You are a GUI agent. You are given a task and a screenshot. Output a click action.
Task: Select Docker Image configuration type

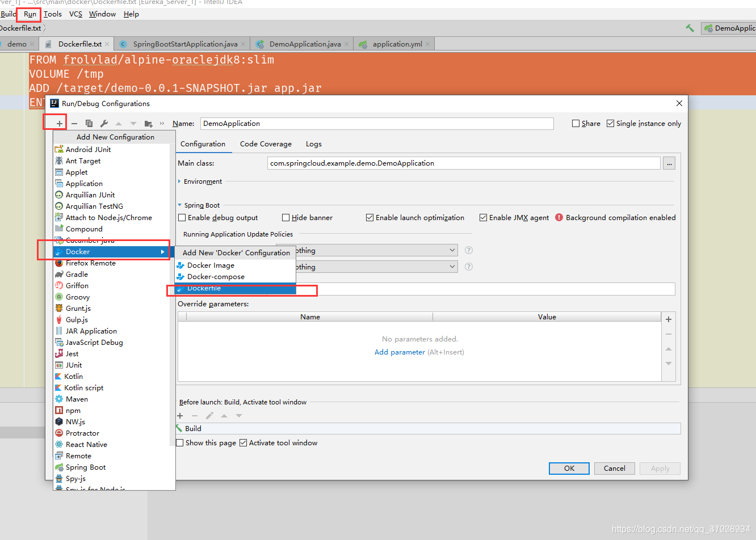(x=236, y=265)
